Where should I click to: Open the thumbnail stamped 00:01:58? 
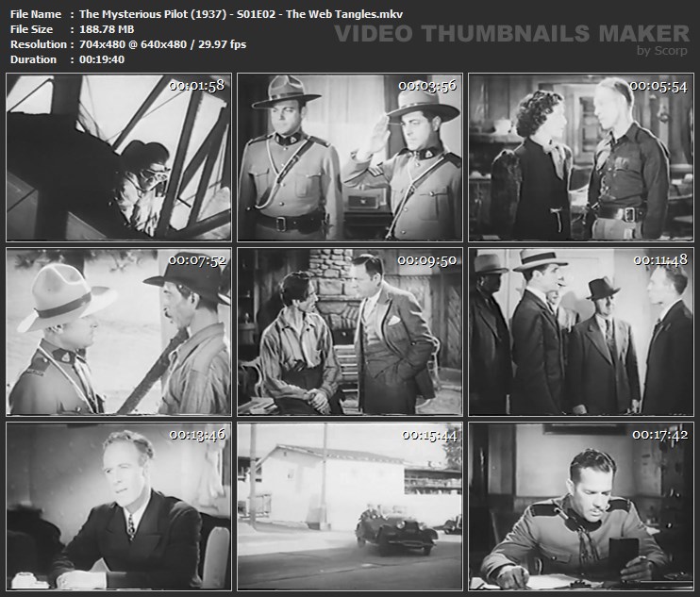point(119,158)
